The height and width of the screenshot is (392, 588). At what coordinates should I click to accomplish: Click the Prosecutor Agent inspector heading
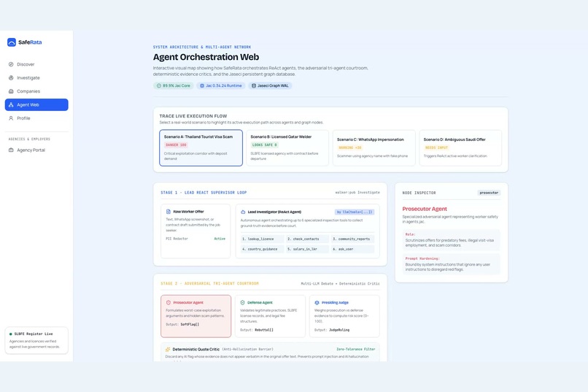pyautogui.click(x=425, y=209)
